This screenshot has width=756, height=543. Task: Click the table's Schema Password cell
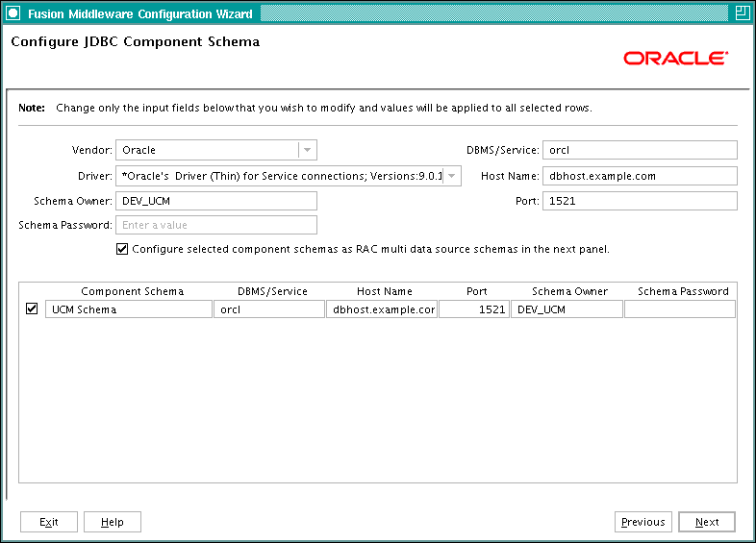(x=680, y=309)
